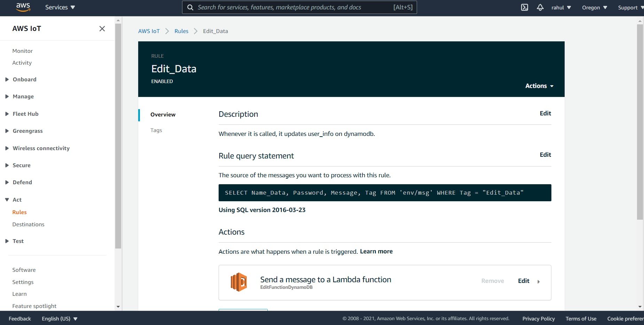The height and width of the screenshot is (325, 644).
Task: Open Learn in the sidebar
Action: tap(19, 294)
